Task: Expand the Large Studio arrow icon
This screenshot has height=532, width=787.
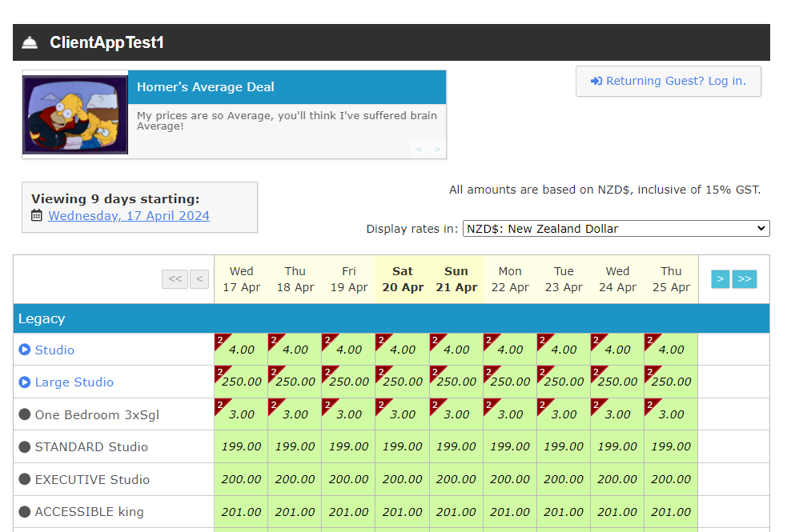Action: tap(25, 382)
